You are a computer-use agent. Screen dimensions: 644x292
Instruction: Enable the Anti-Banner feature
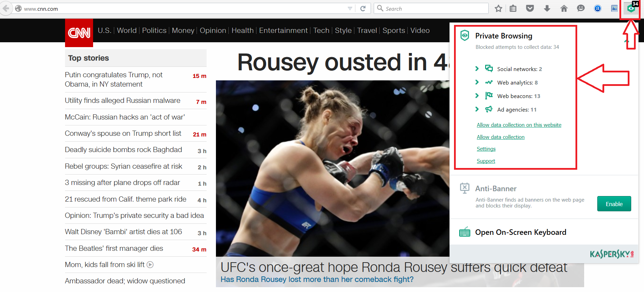[x=614, y=204]
